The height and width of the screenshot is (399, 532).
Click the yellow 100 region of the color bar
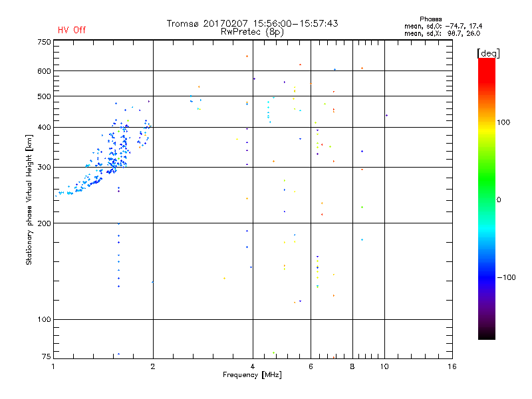point(487,122)
